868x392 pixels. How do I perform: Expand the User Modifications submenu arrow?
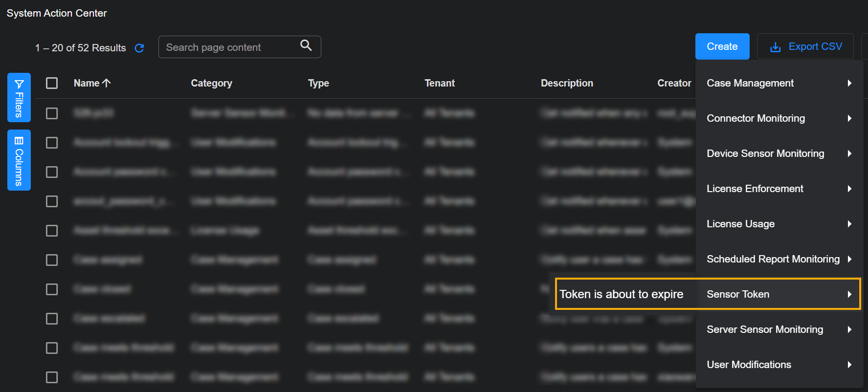pos(849,365)
